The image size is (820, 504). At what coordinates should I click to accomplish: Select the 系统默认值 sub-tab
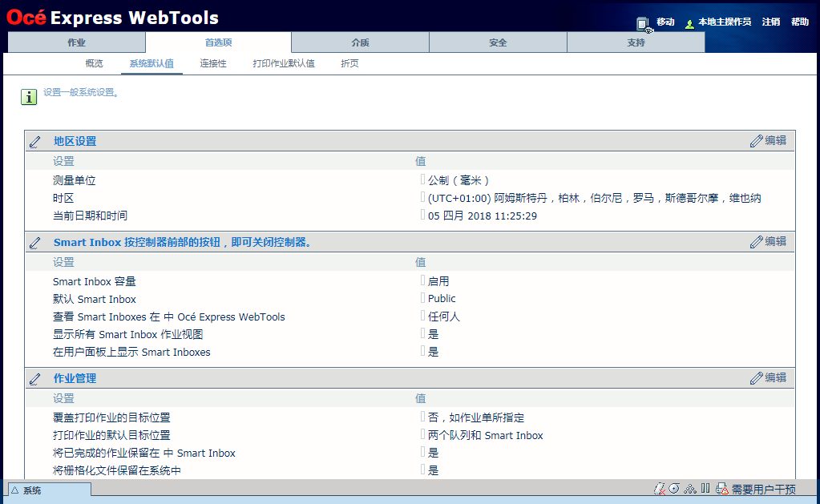point(151,63)
